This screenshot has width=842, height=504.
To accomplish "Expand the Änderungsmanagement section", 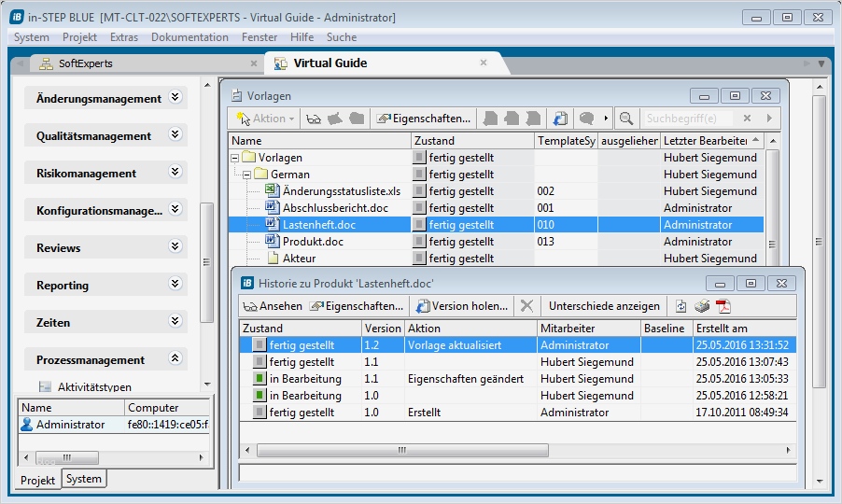I will (175, 97).
